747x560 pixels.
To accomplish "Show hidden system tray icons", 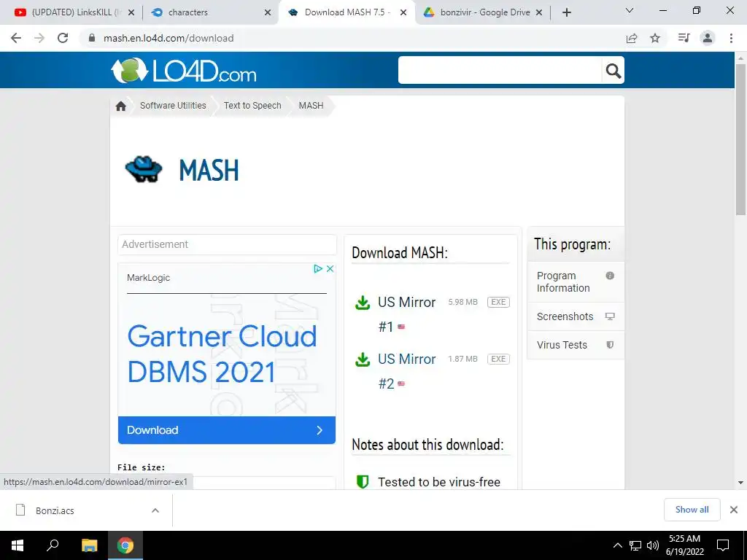I will coord(617,545).
